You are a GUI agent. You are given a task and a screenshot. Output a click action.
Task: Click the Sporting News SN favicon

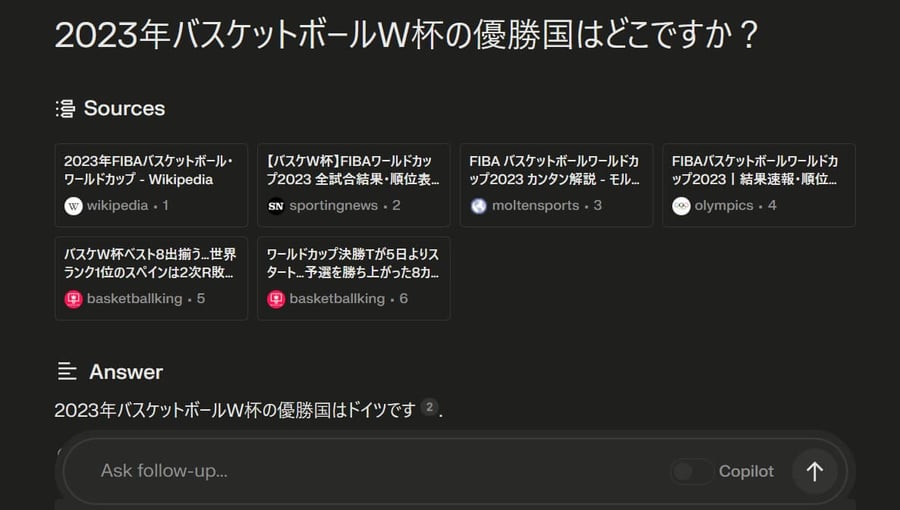click(x=276, y=206)
